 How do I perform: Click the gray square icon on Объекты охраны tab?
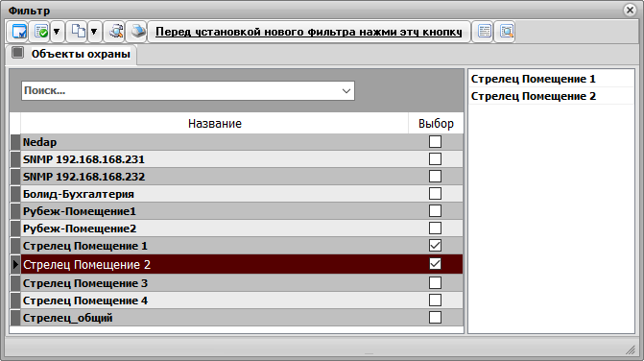(17, 53)
